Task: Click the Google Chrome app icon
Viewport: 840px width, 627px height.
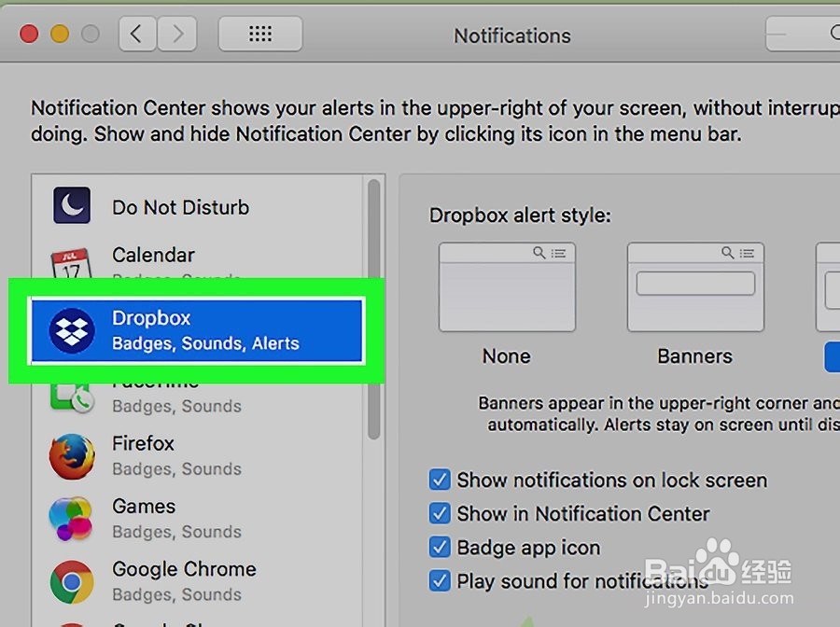Action: [72, 581]
